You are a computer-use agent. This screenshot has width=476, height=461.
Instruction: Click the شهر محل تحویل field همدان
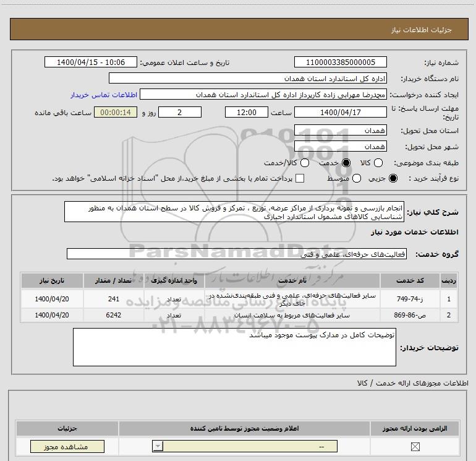(x=340, y=147)
